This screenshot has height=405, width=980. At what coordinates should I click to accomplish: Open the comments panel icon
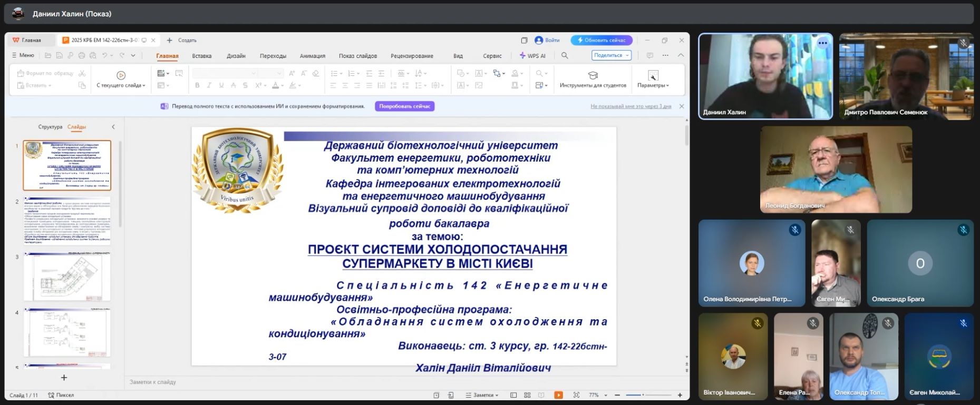649,55
